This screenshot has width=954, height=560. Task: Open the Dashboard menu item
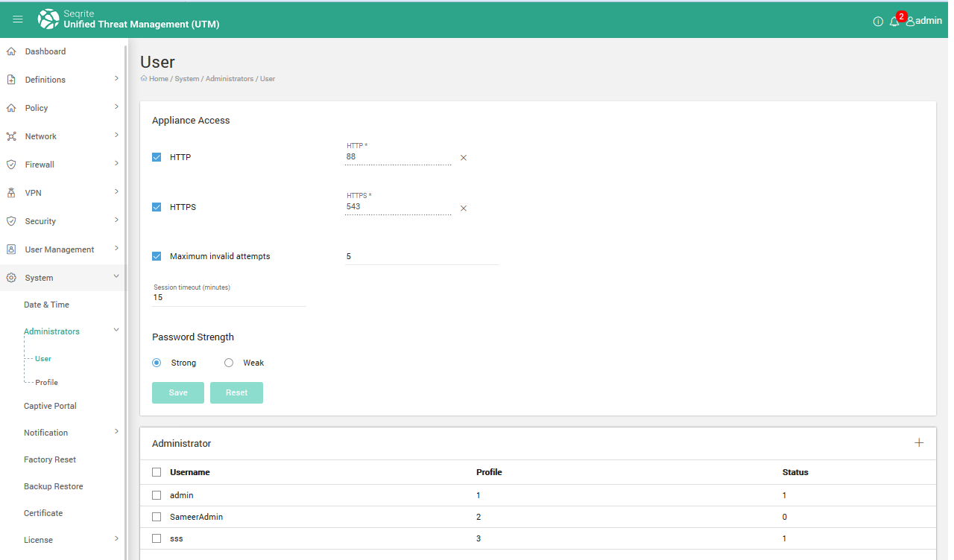pyautogui.click(x=45, y=51)
